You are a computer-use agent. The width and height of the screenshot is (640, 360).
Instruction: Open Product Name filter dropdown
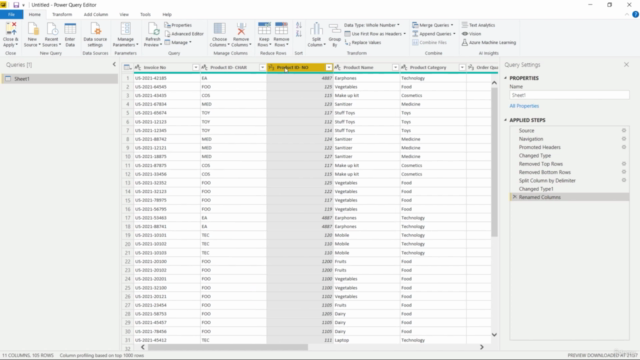tap(395, 67)
